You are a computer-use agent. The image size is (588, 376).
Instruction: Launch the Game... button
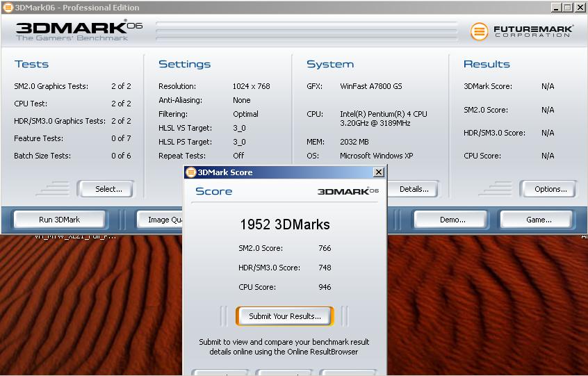click(537, 220)
